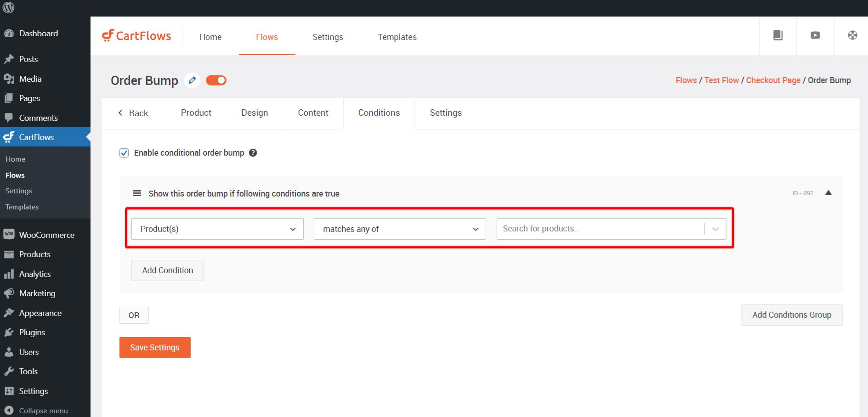Click the Save Settings button
Screen dimensions: 868x417
coord(155,348)
